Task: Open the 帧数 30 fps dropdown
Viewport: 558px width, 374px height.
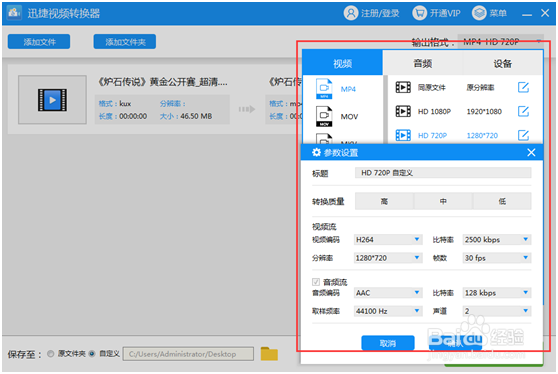Action: tap(497, 258)
